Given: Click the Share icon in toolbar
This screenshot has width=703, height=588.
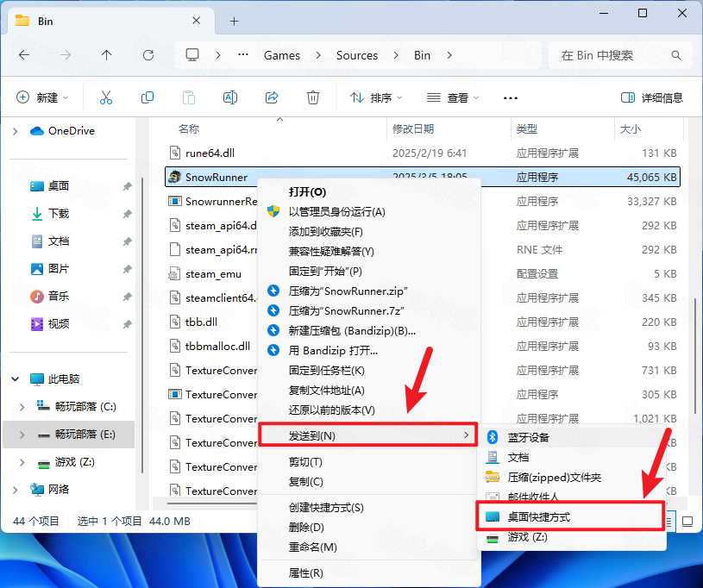Looking at the screenshot, I should coord(272,97).
